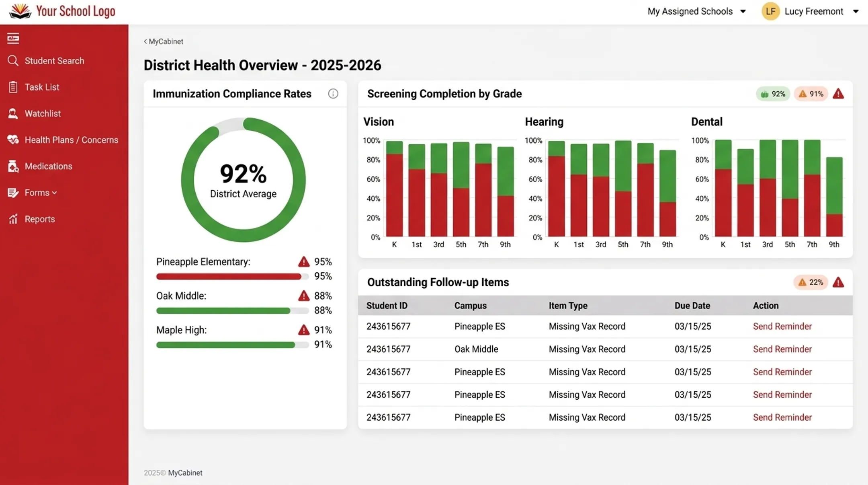Open the Reports section
This screenshot has height=485, width=868.
40,219
